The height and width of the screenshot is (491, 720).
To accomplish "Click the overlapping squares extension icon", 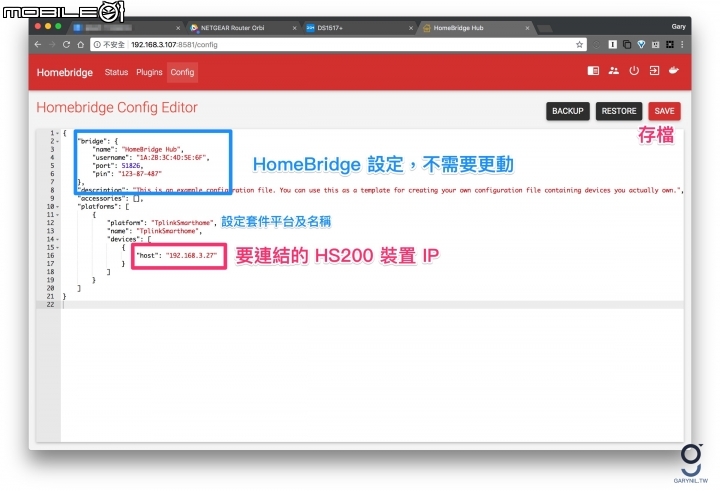I will point(627,45).
